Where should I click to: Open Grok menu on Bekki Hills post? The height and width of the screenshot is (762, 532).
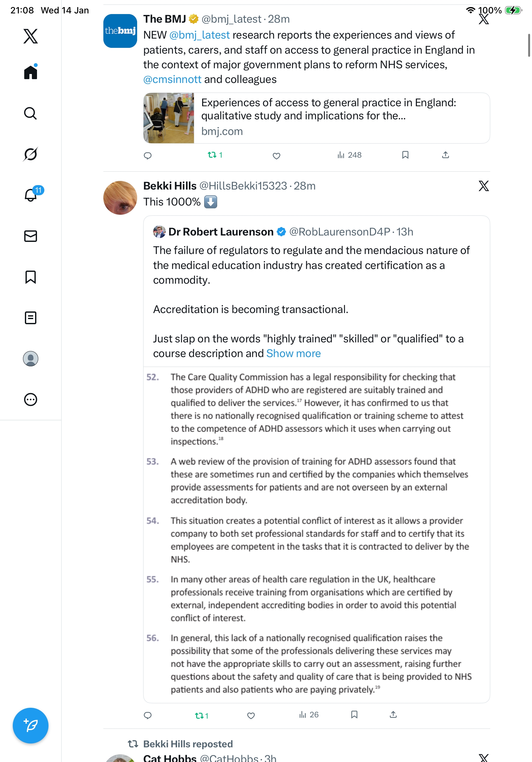[483, 186]
